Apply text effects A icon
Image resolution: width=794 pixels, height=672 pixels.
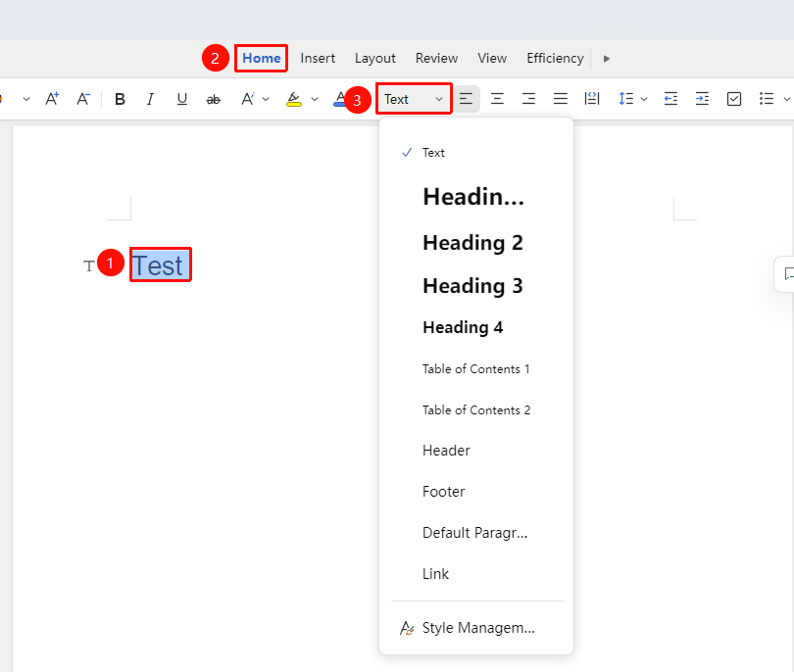(248, 99)
